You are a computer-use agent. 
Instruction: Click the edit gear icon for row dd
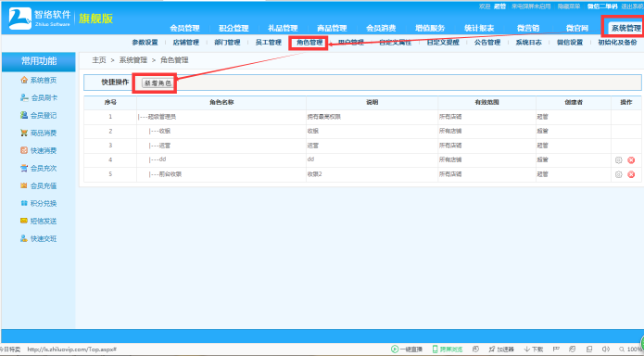(x=619, y=160)
